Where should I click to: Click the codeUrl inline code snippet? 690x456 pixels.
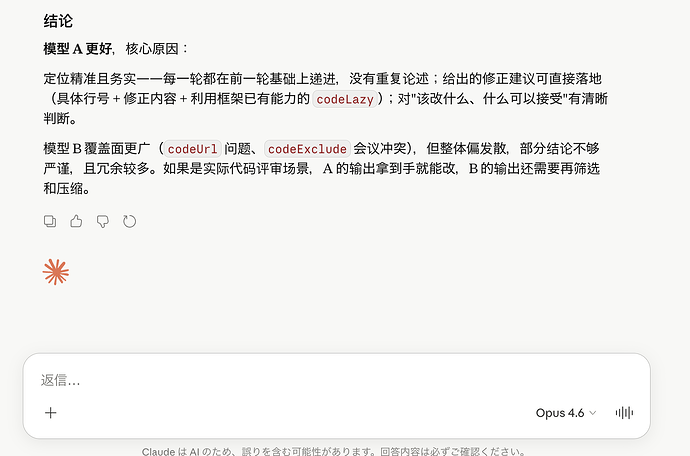[x=192, y=149]
